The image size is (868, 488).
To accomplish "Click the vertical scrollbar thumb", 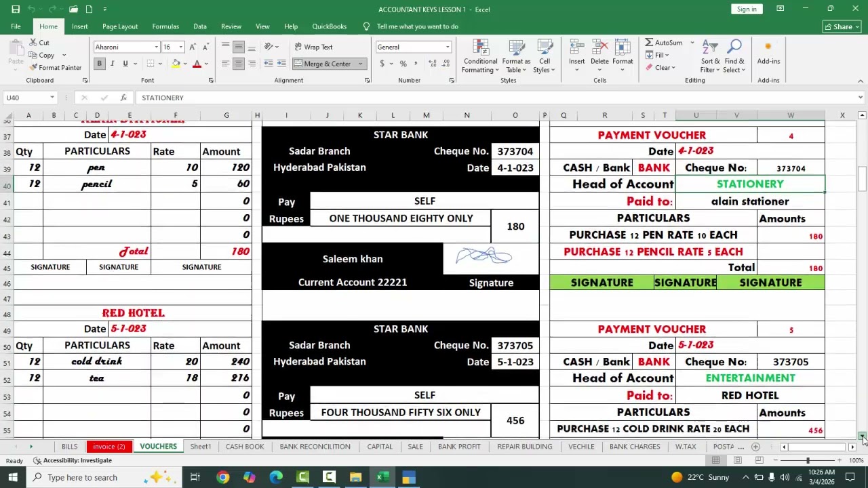I will click(x=862, y=178).
